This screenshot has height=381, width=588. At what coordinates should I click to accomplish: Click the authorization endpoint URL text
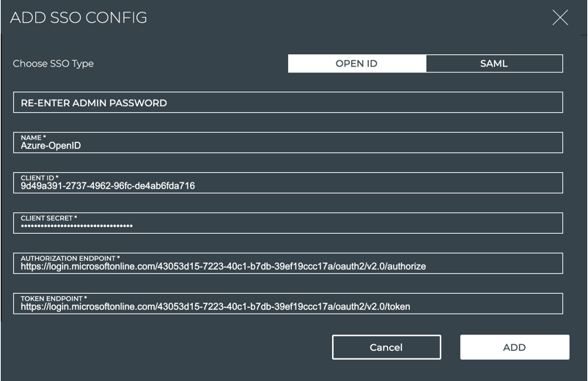[x=223, y=267]
